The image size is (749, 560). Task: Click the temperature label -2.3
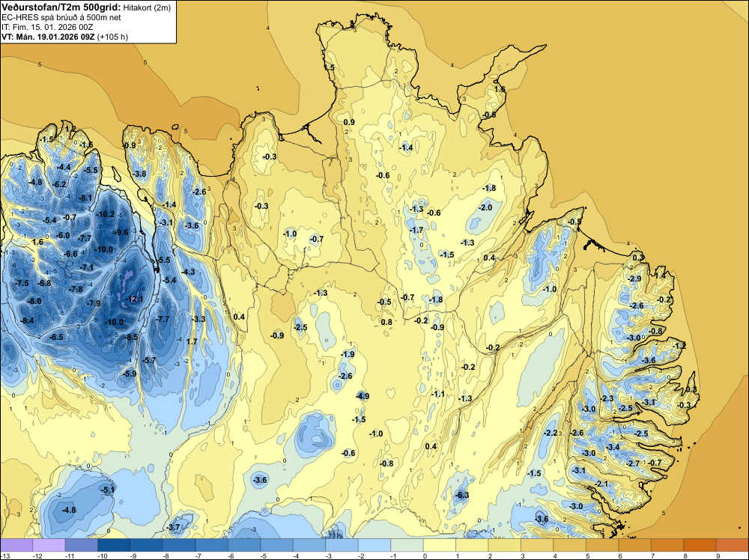[607, 398]
